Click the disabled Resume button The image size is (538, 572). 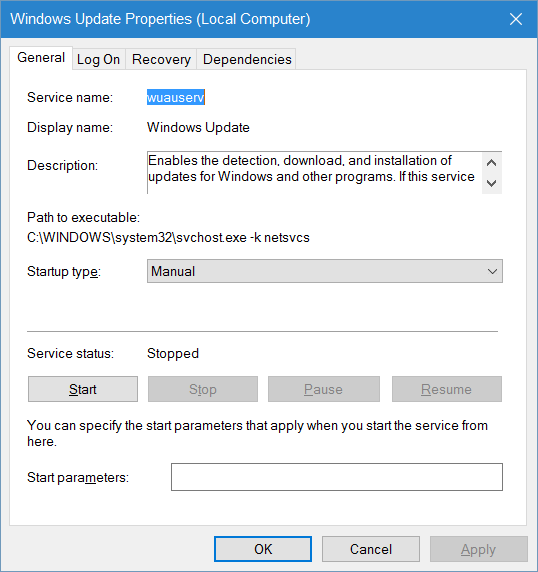[x=447, y=389]
